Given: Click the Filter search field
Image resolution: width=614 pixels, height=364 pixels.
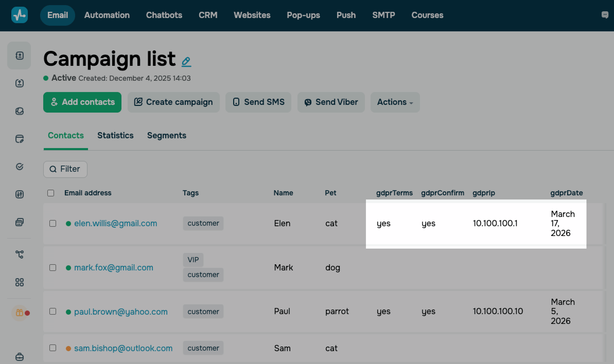Looking at the screenshot, I should (65, 169).
